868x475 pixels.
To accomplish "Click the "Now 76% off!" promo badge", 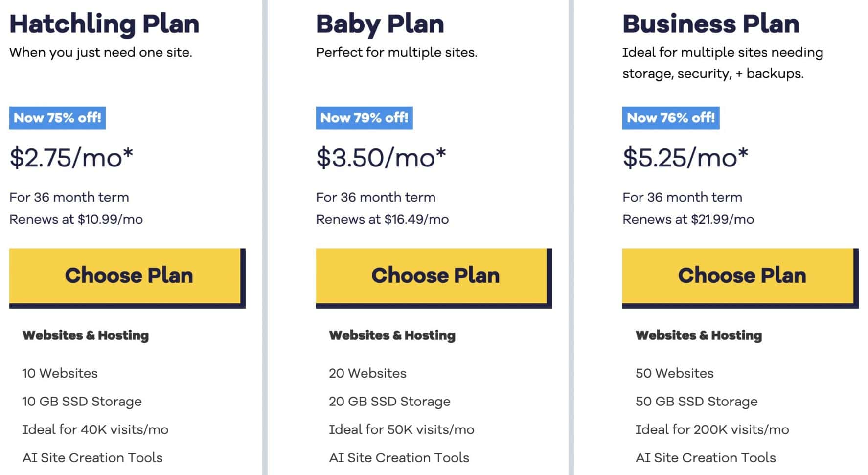I will coord(670,118).
